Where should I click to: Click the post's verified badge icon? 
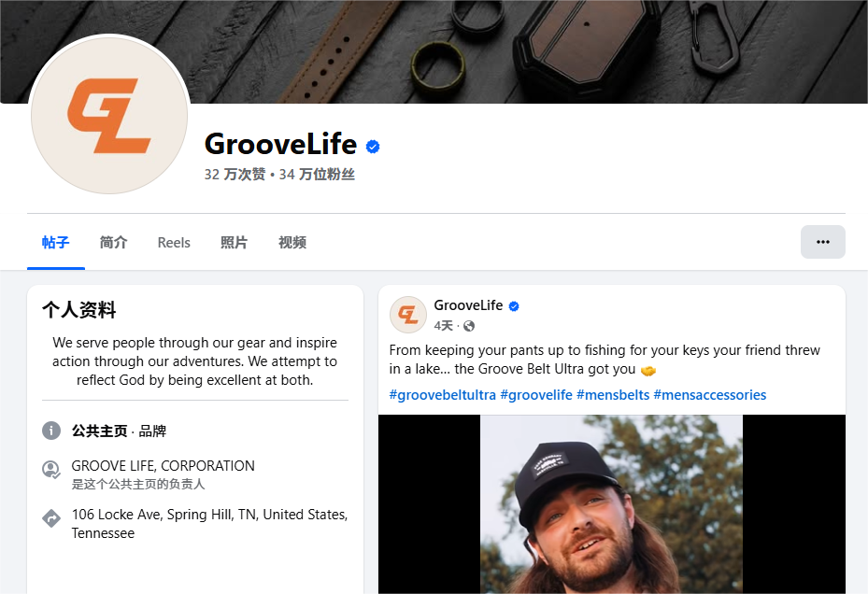pyautogui.click(x=514, y=306)
